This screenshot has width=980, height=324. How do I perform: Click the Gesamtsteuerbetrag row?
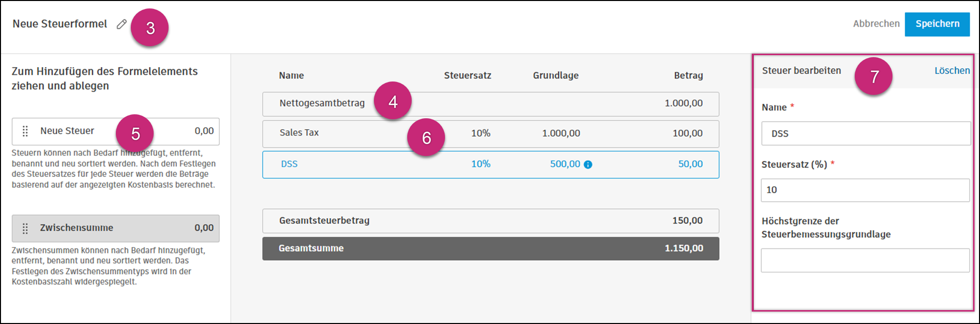348,221
